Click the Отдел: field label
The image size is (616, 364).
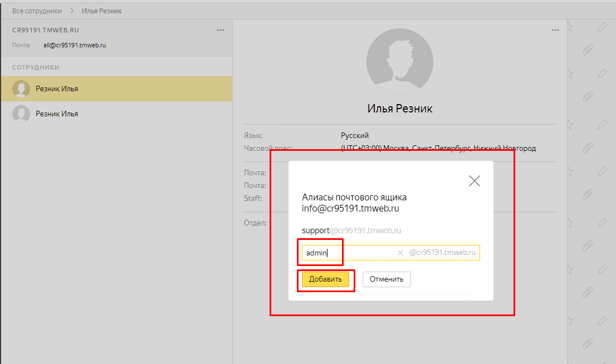(x=255, y=223)
